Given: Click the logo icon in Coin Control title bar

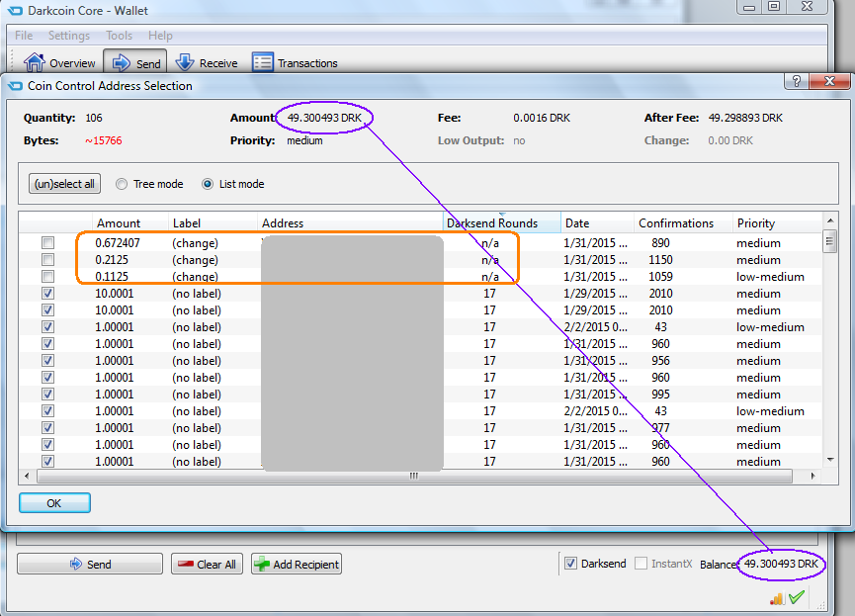Looking at the screenshot, I should [x=15, y=86].
